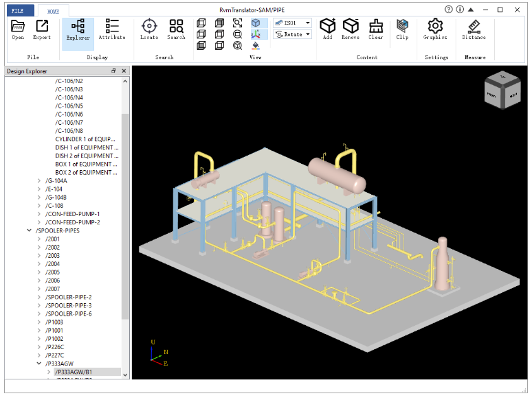Toggle the Explorer panel display
This screenshot has width=532, height=397.
(78, 29)
